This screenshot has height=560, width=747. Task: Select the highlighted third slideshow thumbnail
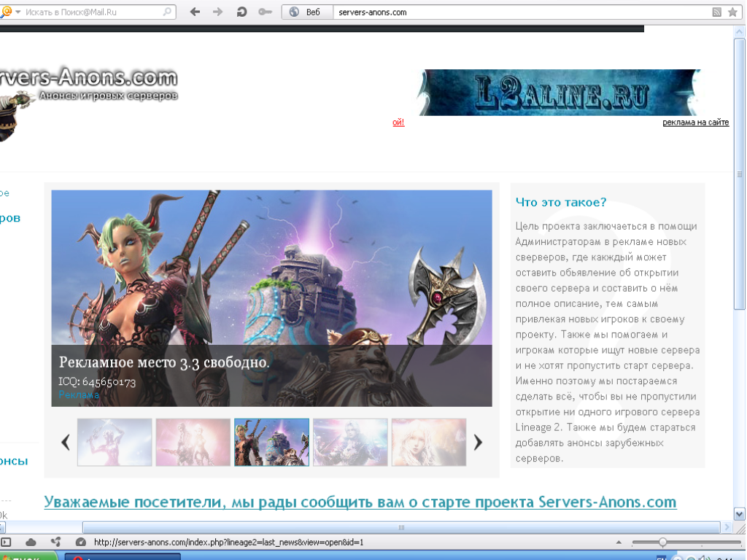[271, 443]
